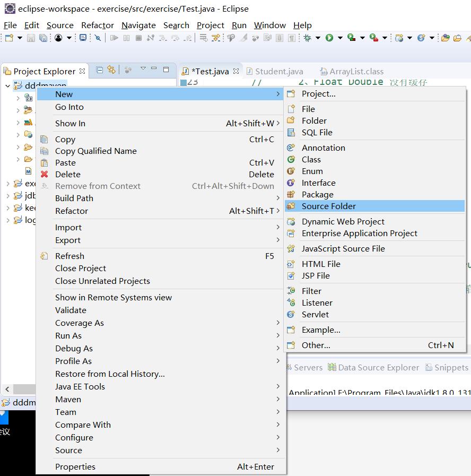471x476 pixels.
Task: Click Close Project in context menu
Action: click(160, 269)
